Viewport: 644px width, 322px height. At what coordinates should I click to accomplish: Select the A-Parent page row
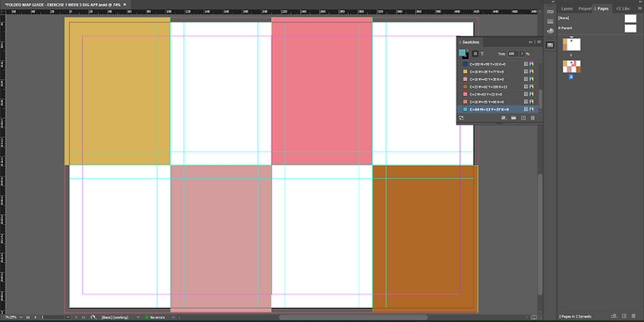[597, 28]
